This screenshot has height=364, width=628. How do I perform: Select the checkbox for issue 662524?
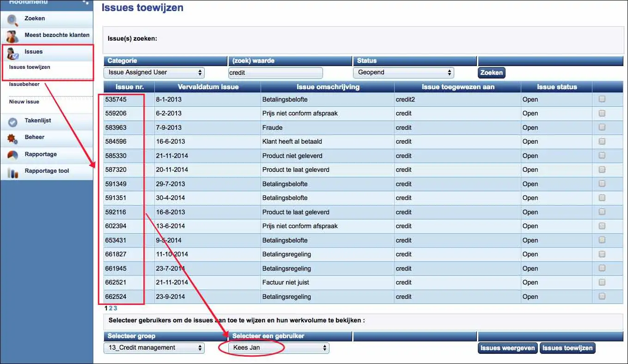point(602,296)
